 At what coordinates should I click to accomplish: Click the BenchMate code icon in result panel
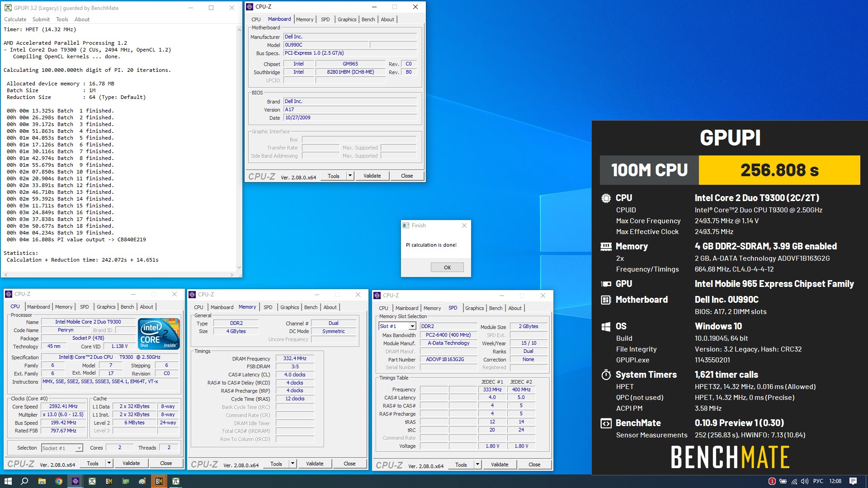click(606, 423)
